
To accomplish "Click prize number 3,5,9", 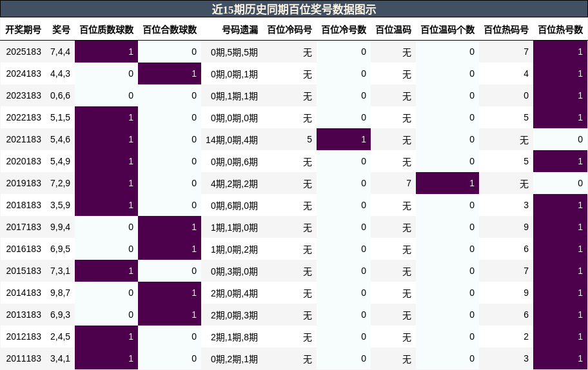I will pos(61,206).
